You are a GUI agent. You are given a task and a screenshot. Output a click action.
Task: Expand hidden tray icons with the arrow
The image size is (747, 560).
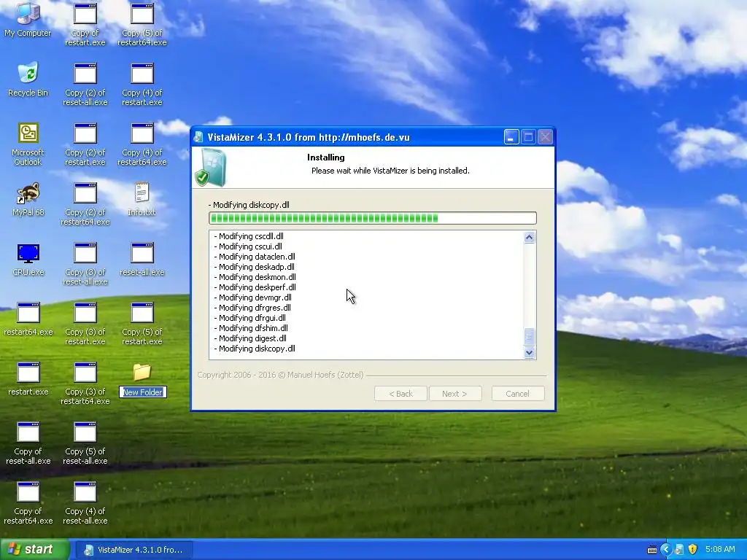665,550
